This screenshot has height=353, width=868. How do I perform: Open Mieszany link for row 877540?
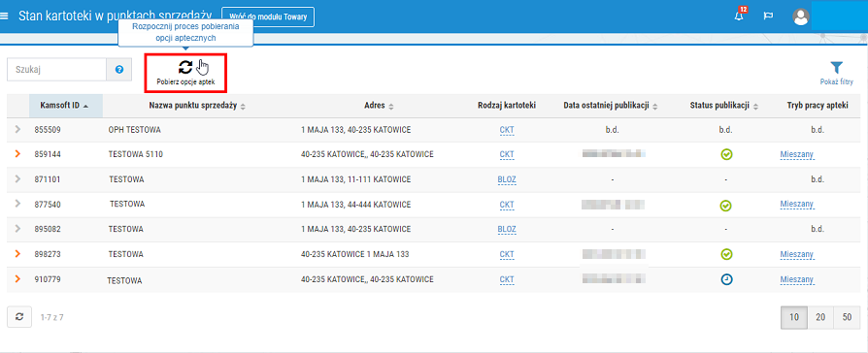click(x=797, y=205)
